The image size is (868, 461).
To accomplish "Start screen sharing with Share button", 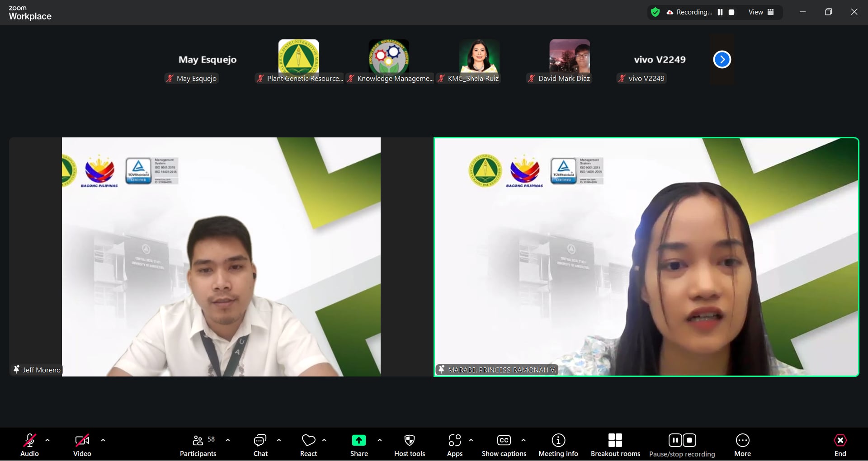I will 359,445.
